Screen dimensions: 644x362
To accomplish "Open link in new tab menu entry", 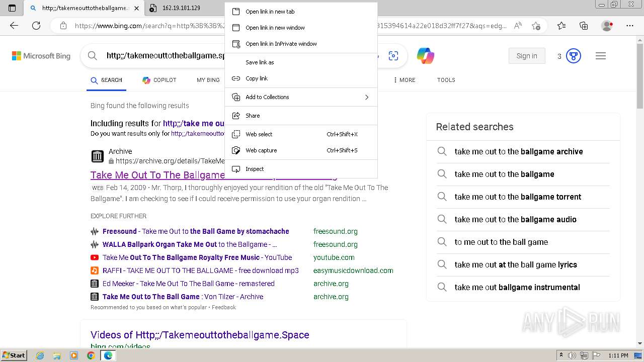I will pos(301,12).
